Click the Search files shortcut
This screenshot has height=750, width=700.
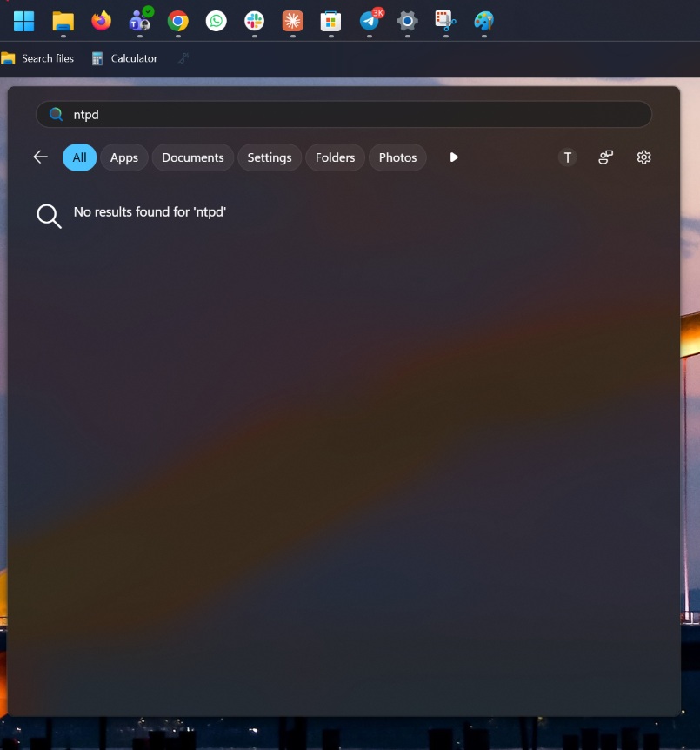[37, 58]
